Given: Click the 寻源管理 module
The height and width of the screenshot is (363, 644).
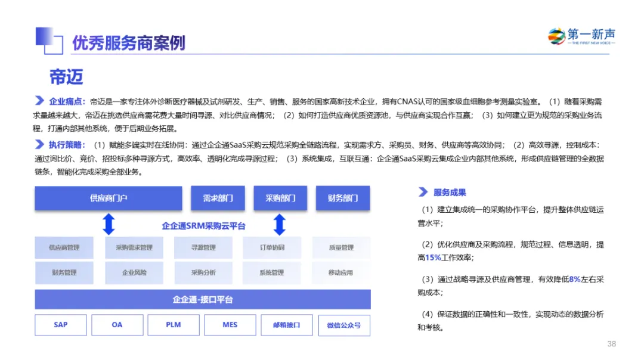Looking at the screenshot, I should tap(203, 247).
